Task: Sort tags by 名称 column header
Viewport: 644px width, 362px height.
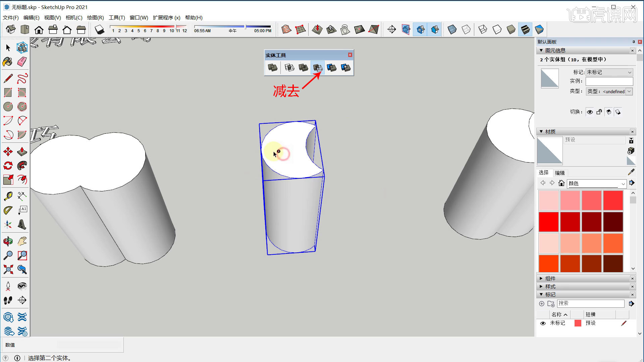Action: 559,314
